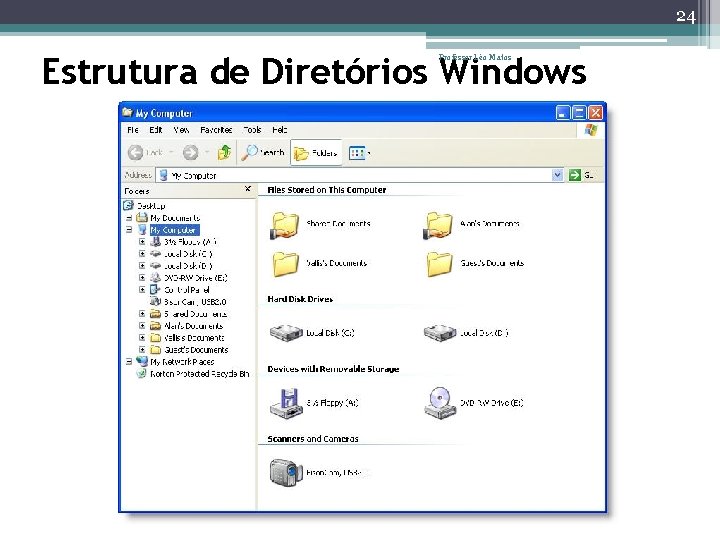
Task: Expand Guest's Documents tree node
Action: coord(142,349)
